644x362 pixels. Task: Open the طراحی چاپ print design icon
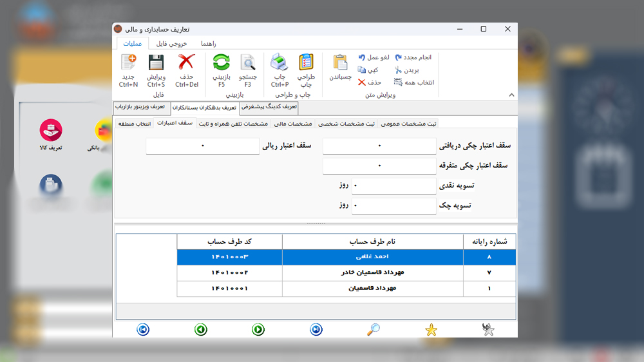[307, 63]
